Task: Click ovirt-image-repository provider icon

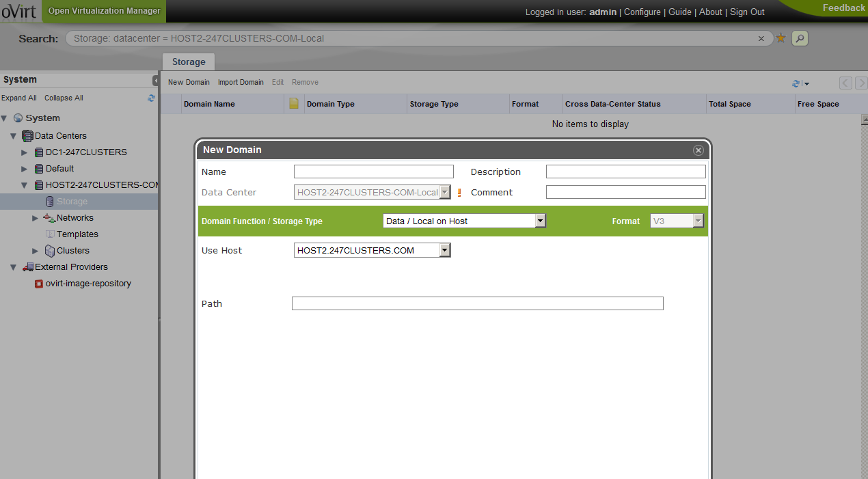Action: (39, 284)
